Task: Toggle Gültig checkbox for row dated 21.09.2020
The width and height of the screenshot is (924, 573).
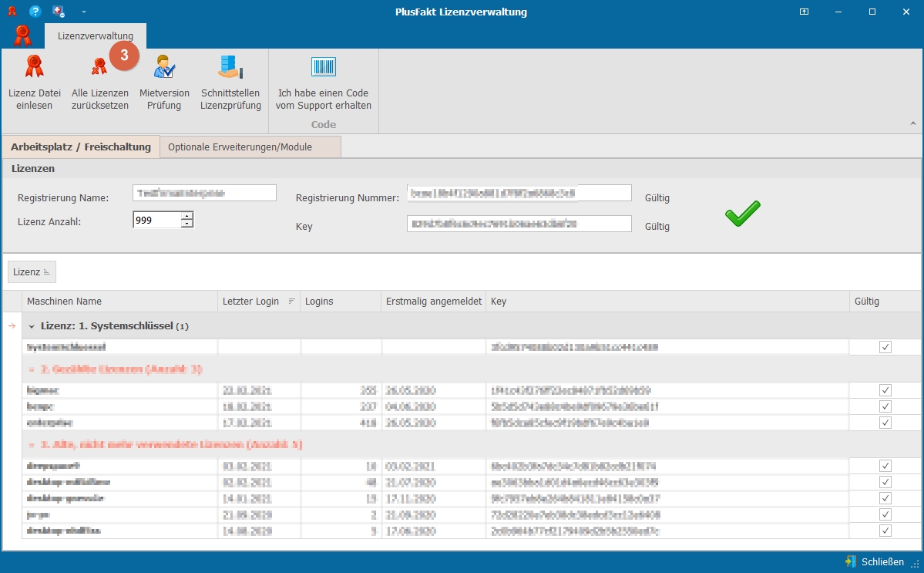Action: [885, 514]
